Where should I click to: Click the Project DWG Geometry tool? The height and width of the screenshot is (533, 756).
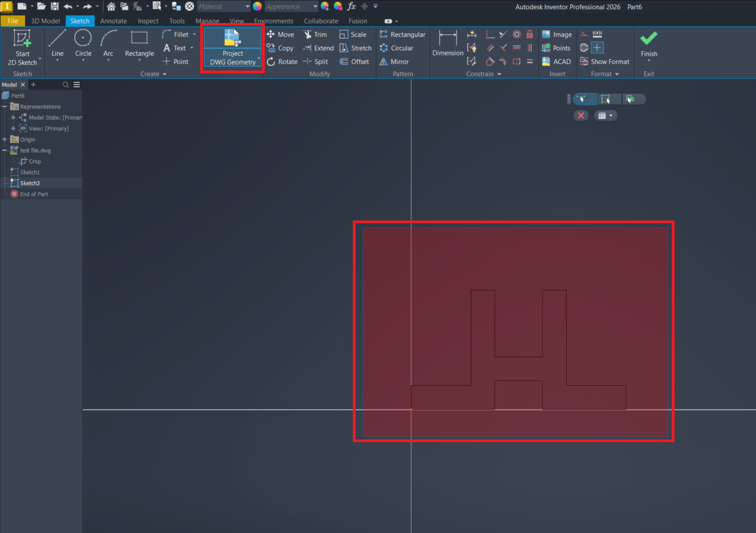tap(232, 48)
